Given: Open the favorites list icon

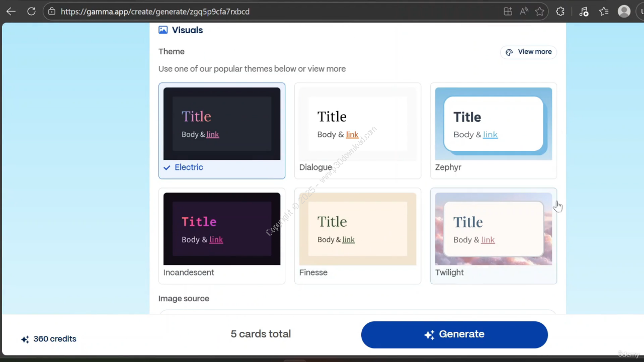Looking at the screenshot, I should click(604, 12).
